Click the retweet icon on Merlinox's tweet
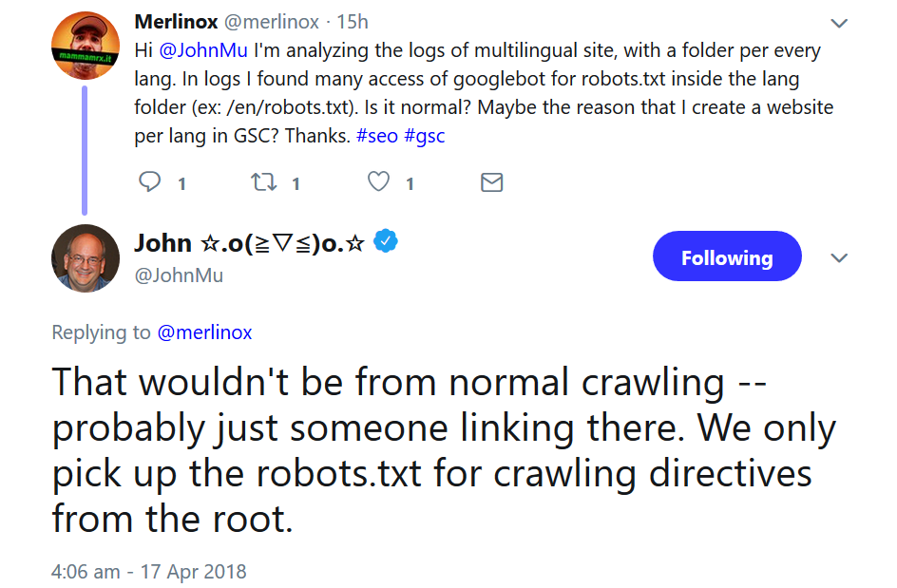 pyautogui.click(x=262, y=182)
